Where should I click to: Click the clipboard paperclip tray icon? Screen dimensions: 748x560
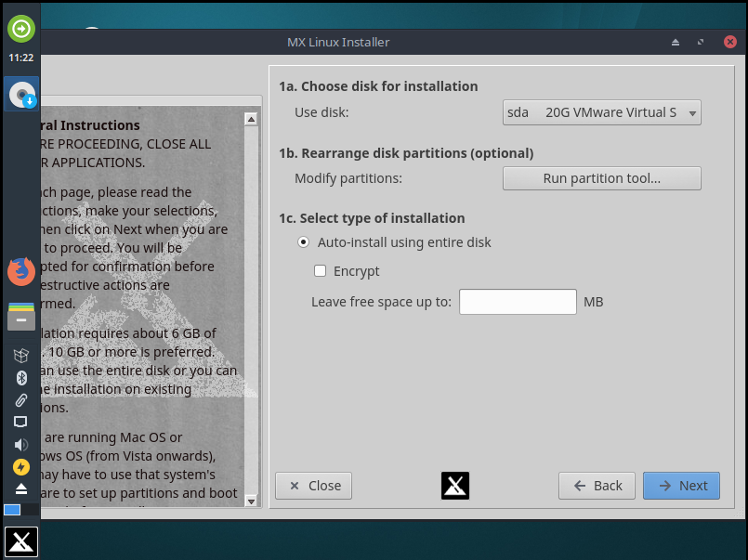pyautogui.click(x=20, y=400)
